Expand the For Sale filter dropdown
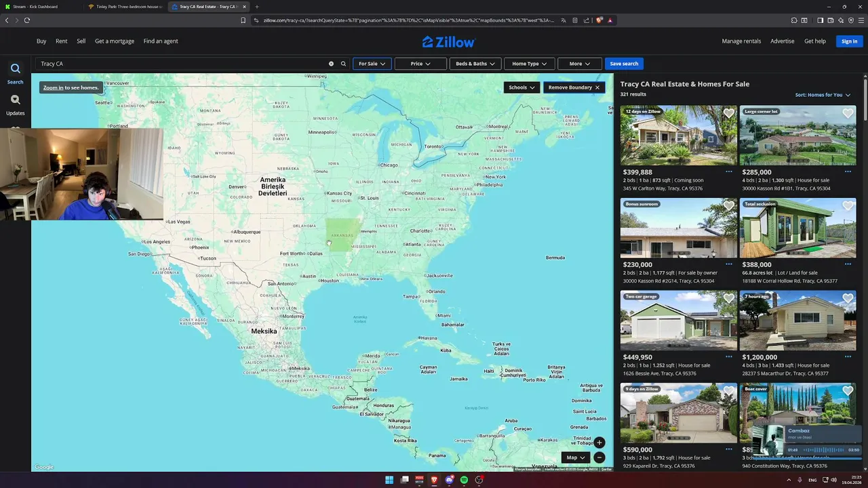The image size is (868, 488). pos(372,64)
